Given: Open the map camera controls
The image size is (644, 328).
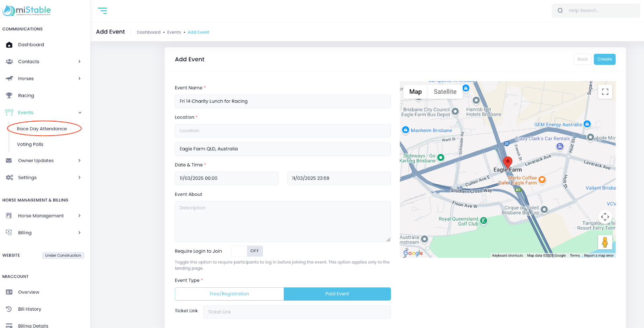Looking at the screenshot, I should (605, 217).
